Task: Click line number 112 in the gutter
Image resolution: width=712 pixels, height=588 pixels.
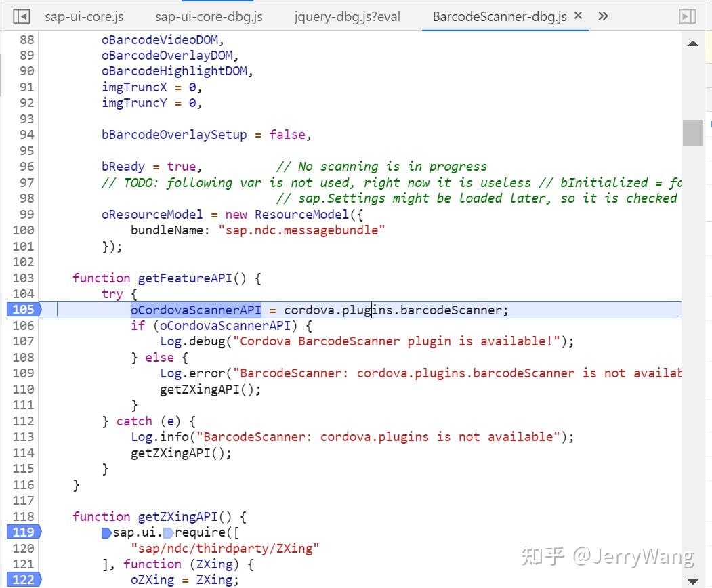Action: pyautogui.click(x=23, y=421)
